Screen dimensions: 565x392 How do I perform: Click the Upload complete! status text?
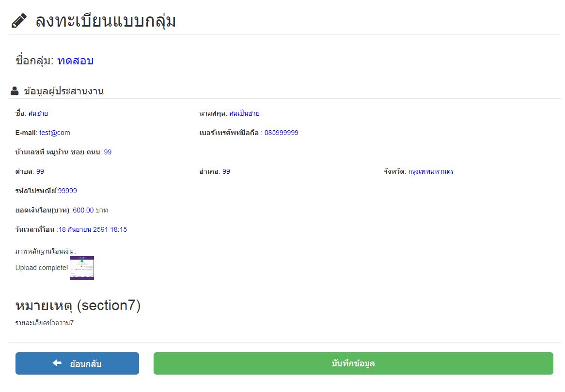[x=42, y=268]
